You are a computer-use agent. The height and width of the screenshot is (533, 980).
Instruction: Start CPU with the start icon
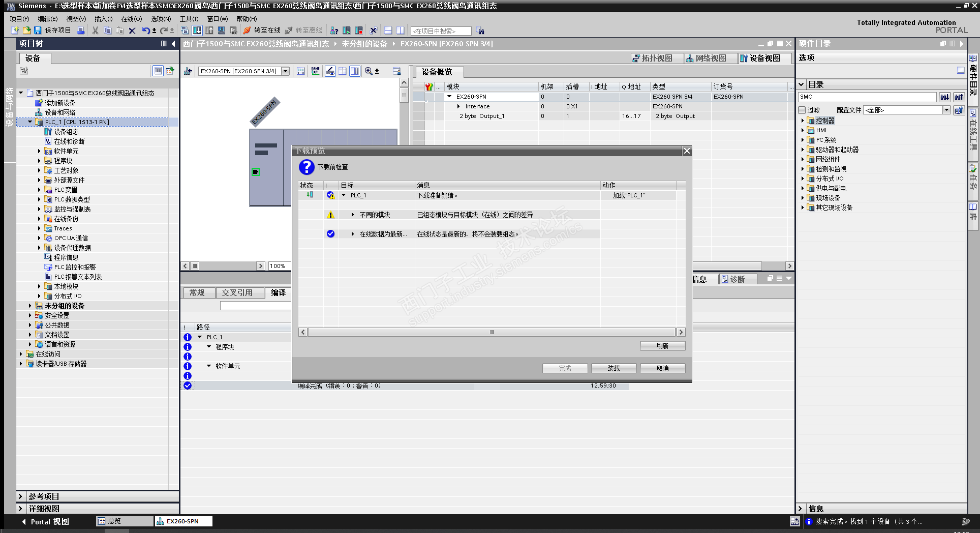346,31
